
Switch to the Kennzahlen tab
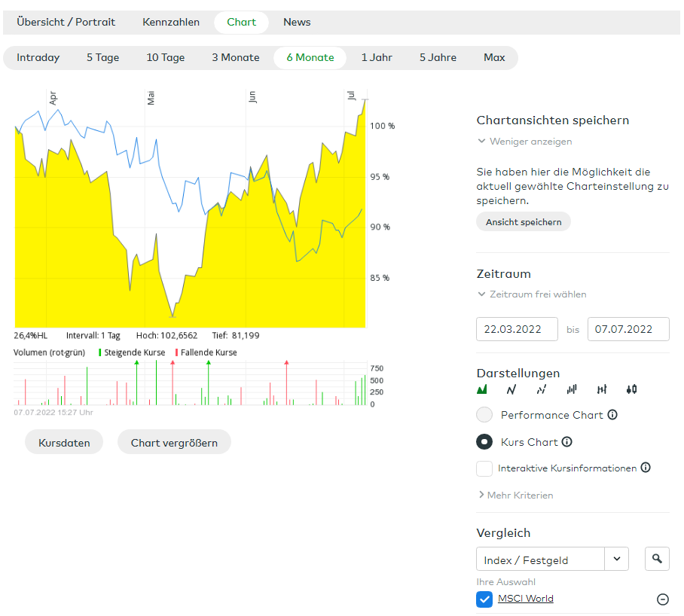[171, 22]
